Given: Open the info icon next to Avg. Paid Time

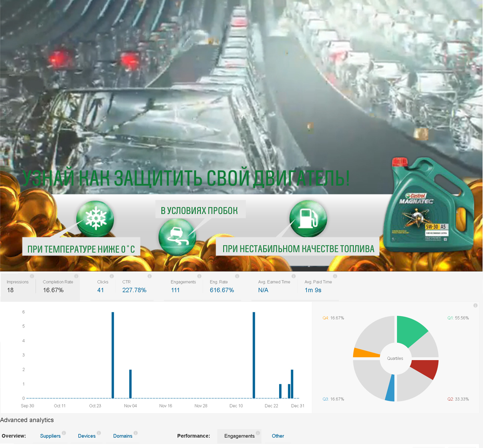Looking at the screenshot, I should pyautogui.click(x=335, y=276).
